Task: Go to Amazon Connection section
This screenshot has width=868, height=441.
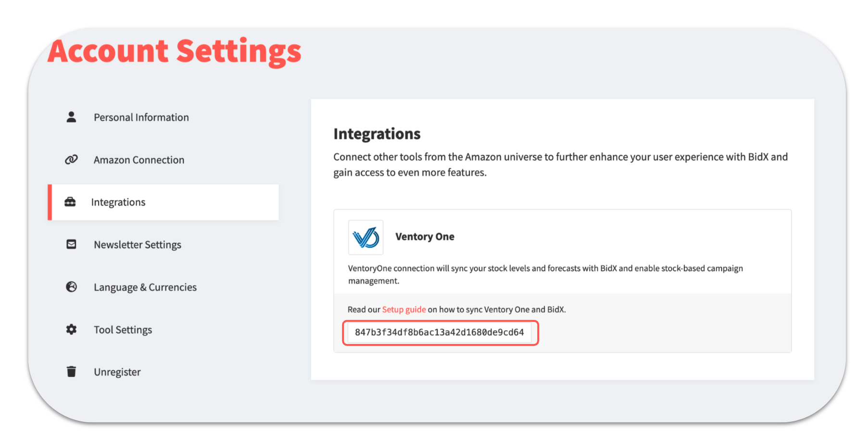Action: point(139,160)
